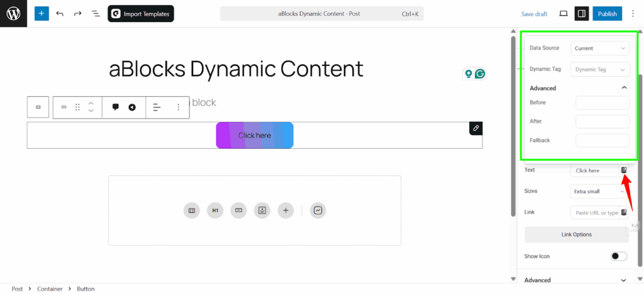644x294 pixels.
Task: Click the chart icon in the placeholder
Action: point(318,210)
